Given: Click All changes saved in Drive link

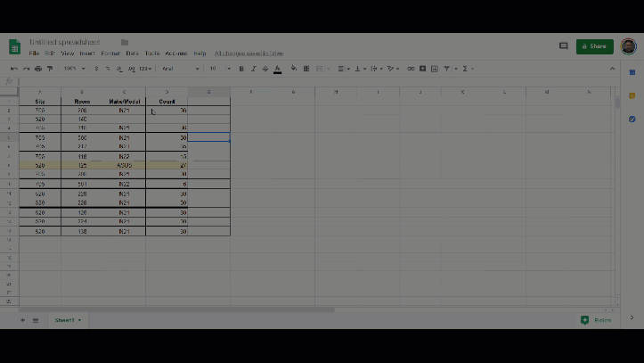Looking at the screenshot, I should click(249, 54).
